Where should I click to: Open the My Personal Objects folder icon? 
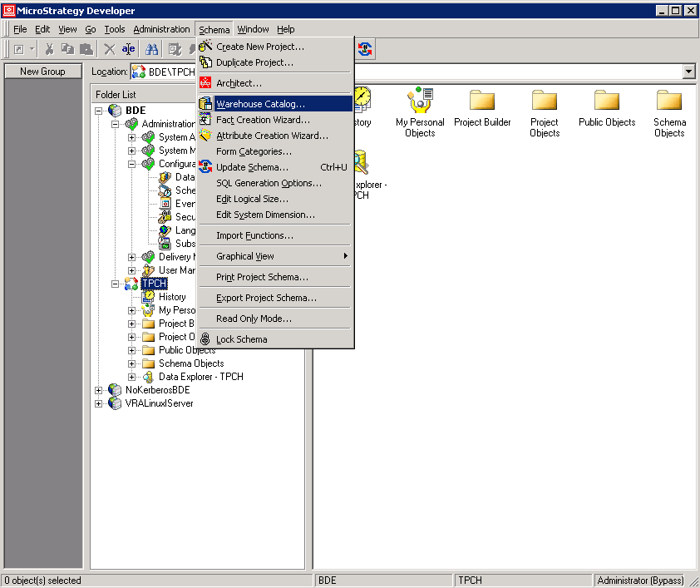click(420, 101)
